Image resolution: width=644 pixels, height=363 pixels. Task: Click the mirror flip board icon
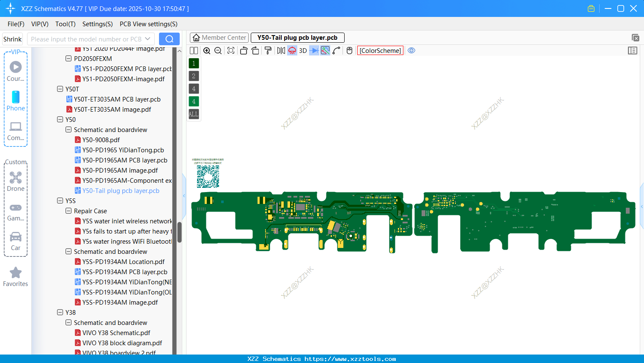[x=281, y=50]
